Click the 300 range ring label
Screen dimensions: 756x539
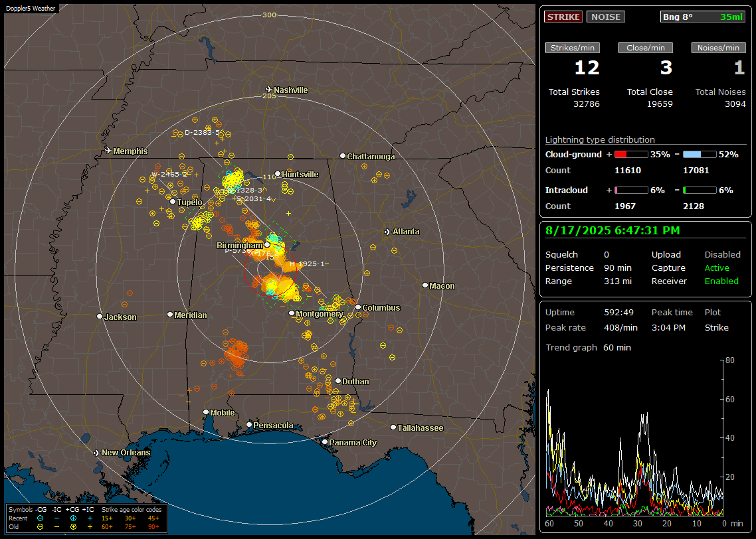(269, 15)
